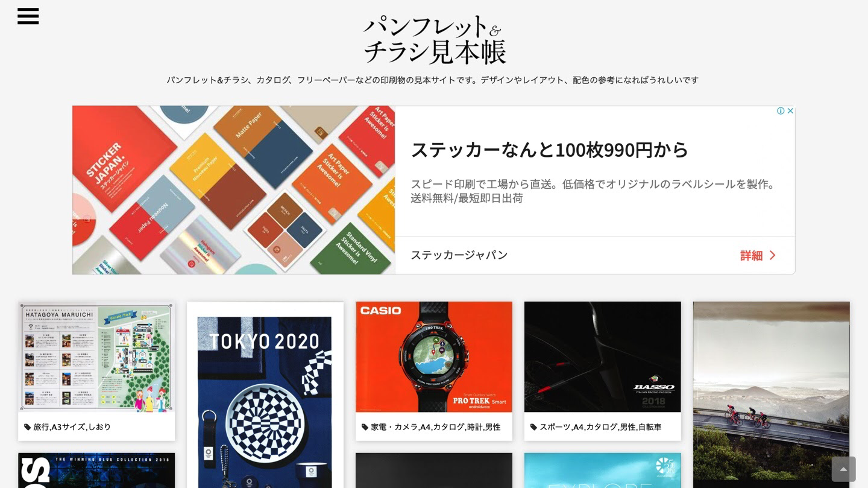
Task: Open the Tokyo 2020 pamphlet thumbnail
Action: coord(265,395)
